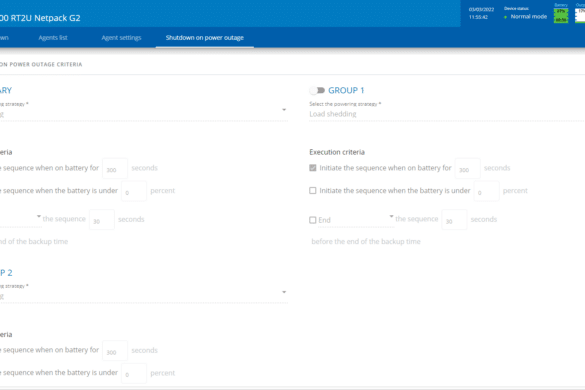585x390 pixels.
Task: Click Group 1 battery under percent field
Action: (487, 191)
